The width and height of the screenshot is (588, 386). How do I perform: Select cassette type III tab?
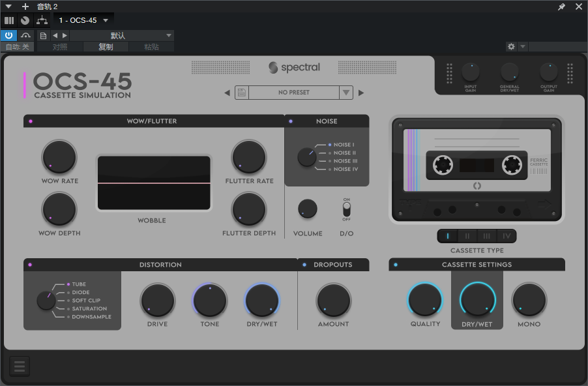pyautogui.click(x=487, y=236)
